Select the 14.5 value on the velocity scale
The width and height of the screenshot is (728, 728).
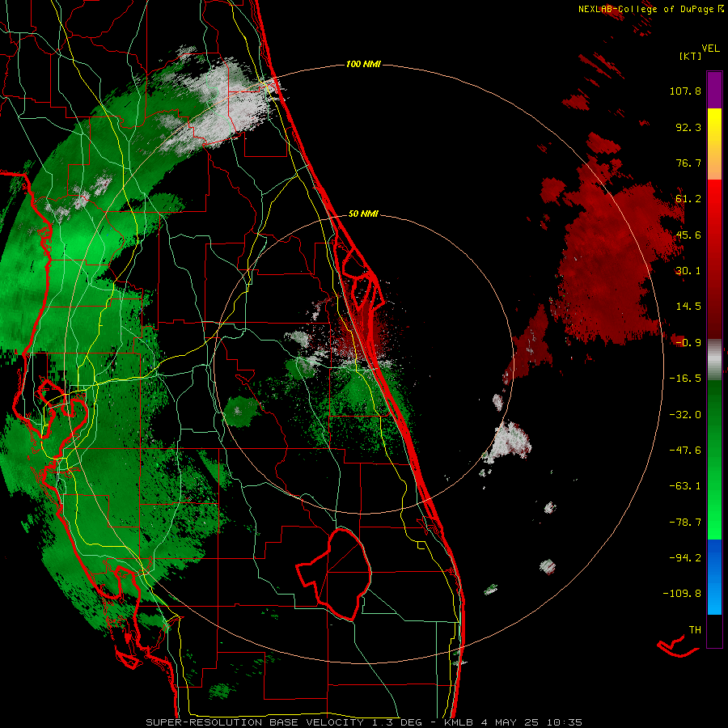pyautogui.click(x=688, y=307)
